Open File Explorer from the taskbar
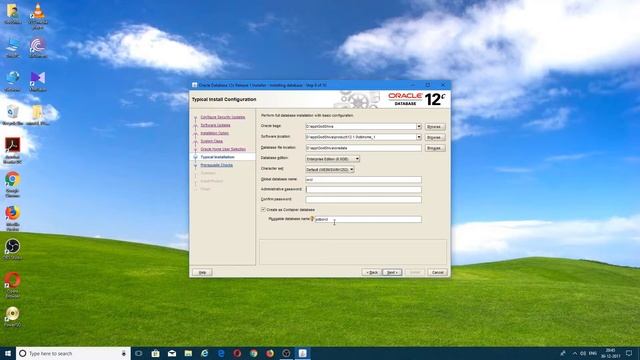 coord(188,353)
